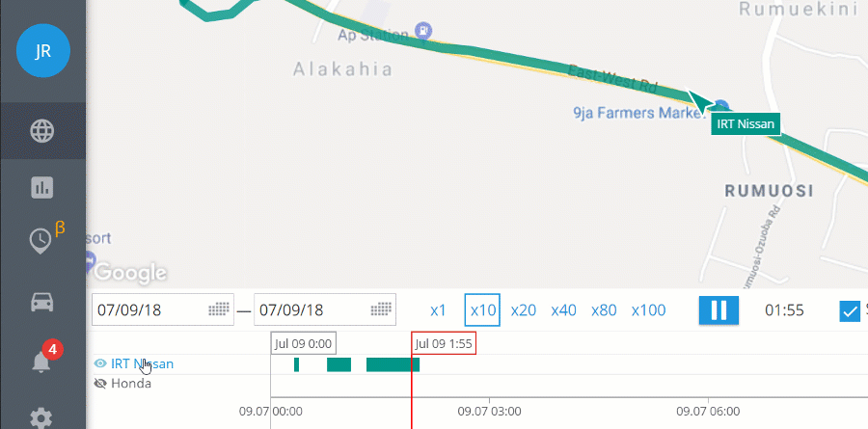Set playback speed to x20
Viewport: 868px width, 429px height.
click(524, 310)
